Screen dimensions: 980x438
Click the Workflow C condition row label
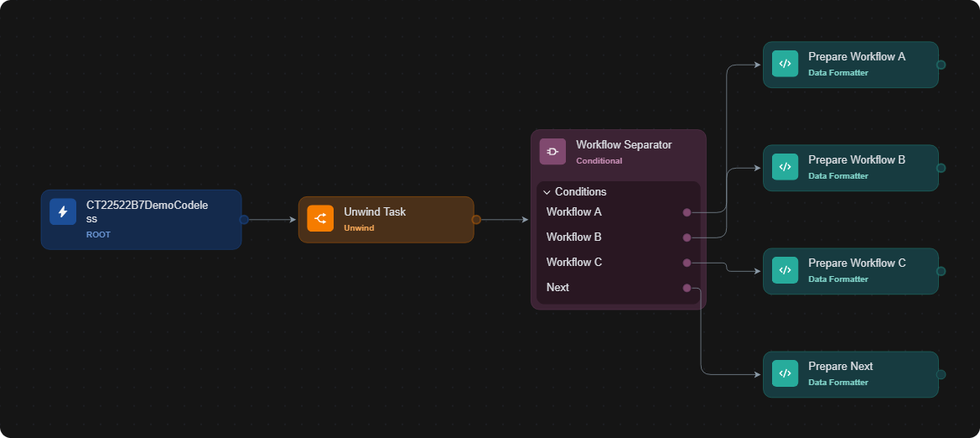pyautogui.click(x=573, y=262)
